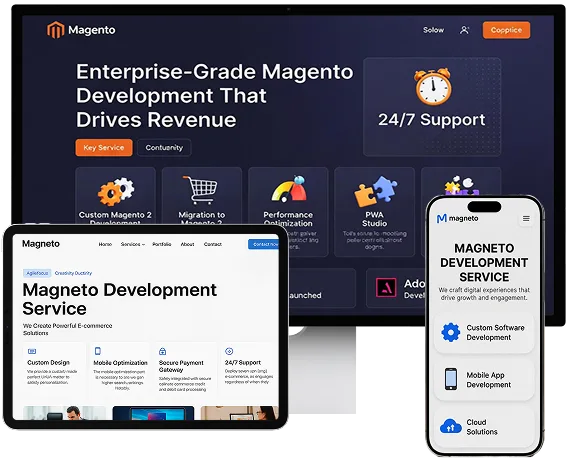The width and height of the screenshot is (569, 458).
Task: Click 'We Create Powerful E-commerce Solutions' text
Action: 67,329
